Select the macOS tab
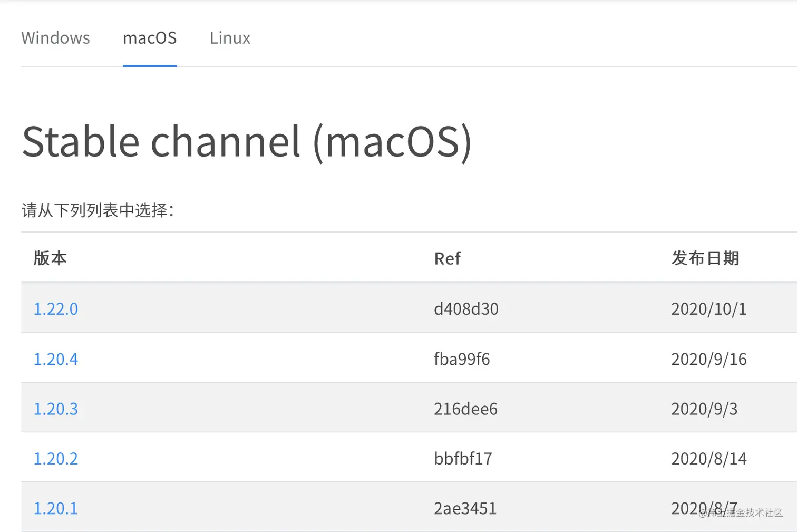Viewport: 797px width, 532px height. pos(150,38)
